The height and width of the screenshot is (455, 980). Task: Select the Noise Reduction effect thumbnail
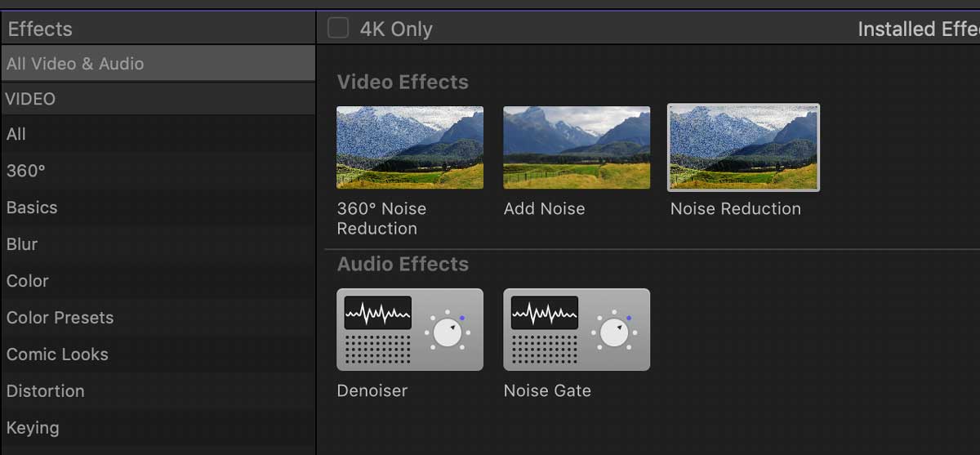[x=743, y=147]
